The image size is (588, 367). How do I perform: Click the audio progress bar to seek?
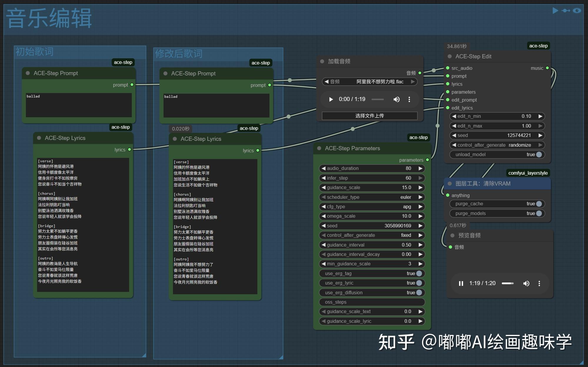378,100
